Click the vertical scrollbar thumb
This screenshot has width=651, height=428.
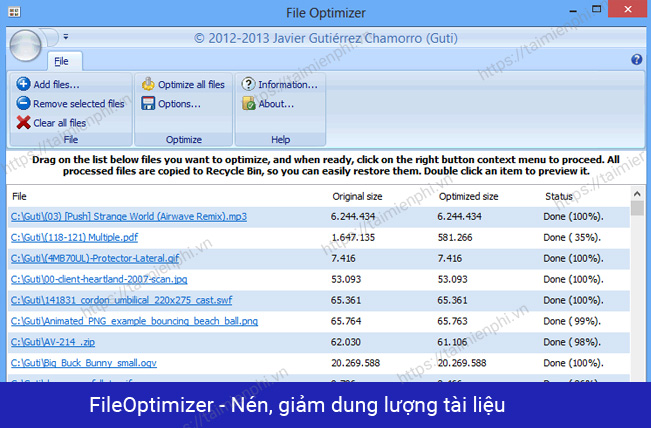coord(637,208)
